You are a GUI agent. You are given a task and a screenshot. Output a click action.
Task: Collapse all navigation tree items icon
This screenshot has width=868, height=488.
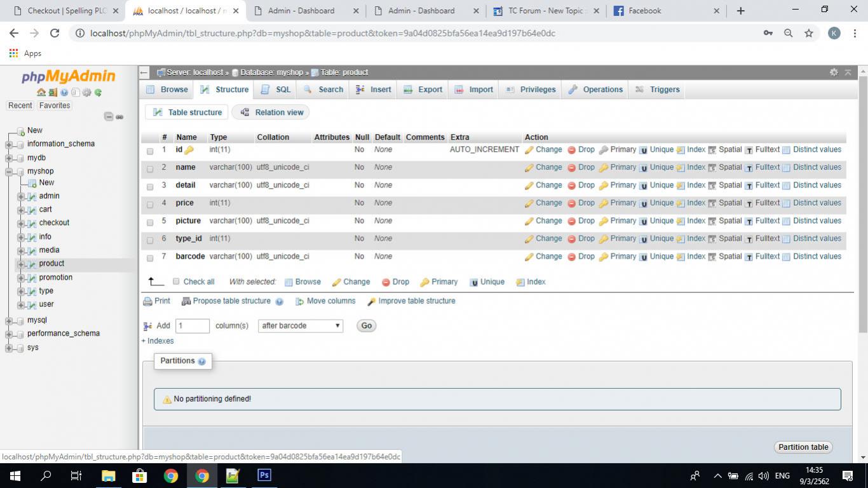[x=109, y=117]
